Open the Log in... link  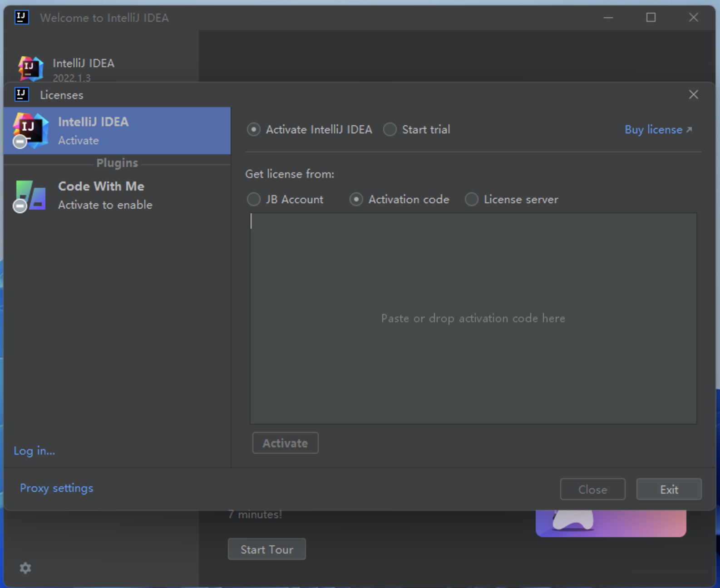[34, 451]
